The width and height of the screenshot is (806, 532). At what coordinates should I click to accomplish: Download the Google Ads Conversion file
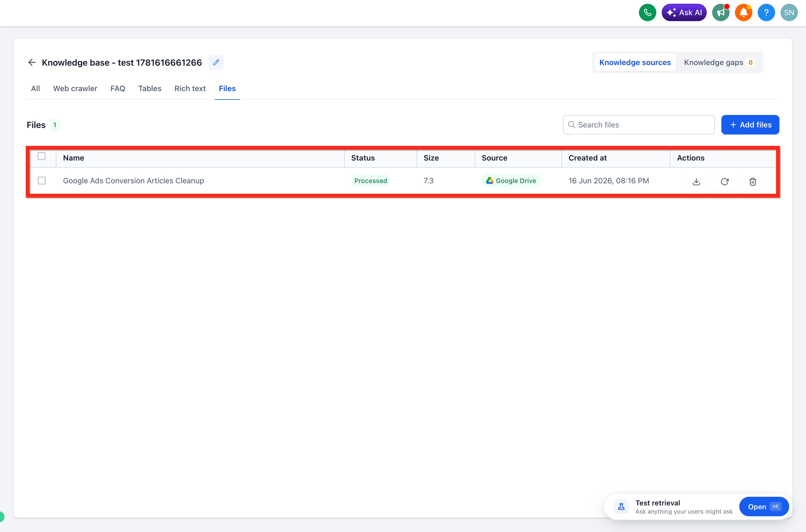(696, 181)
